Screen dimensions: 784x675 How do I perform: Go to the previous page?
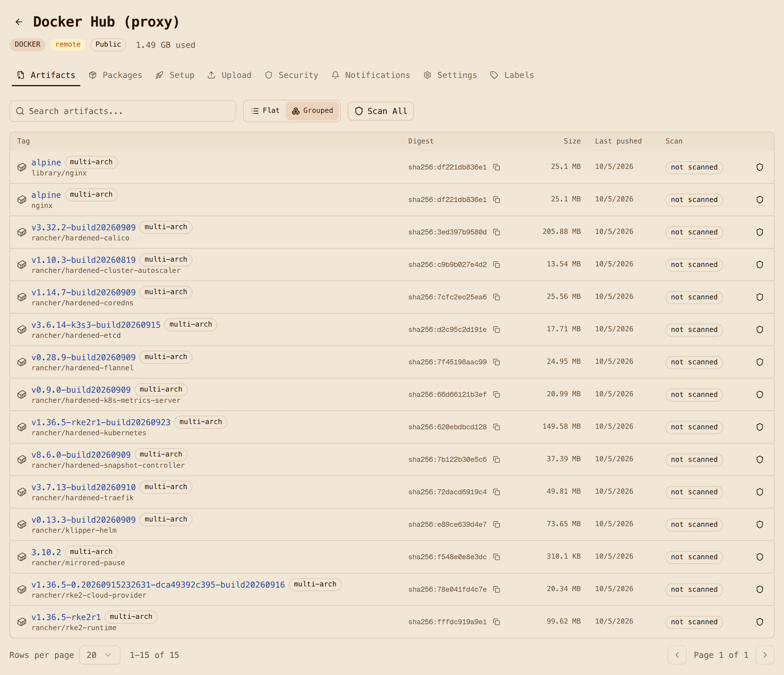click(x=677, y=655)
